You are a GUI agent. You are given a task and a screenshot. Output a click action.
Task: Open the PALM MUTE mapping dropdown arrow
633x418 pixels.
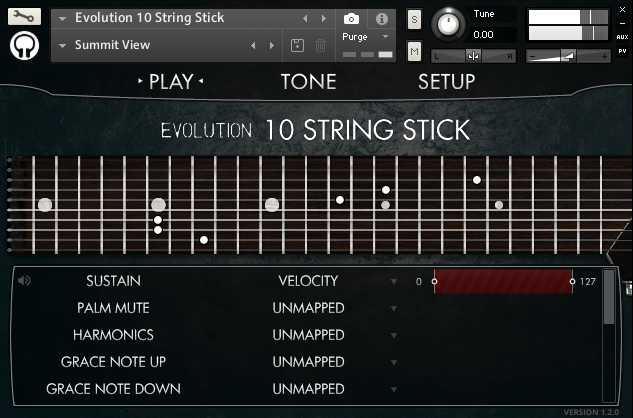[x=394, y=309]
